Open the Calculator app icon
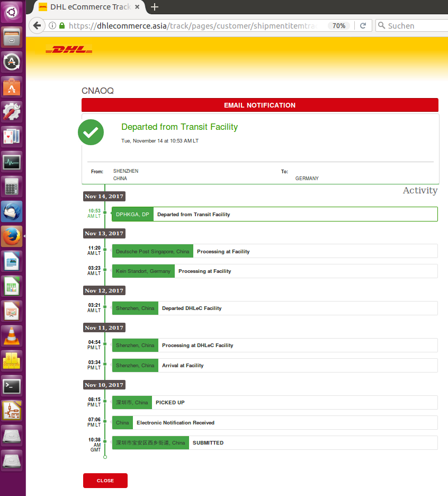The image size is (448, 496). (12, 187)
